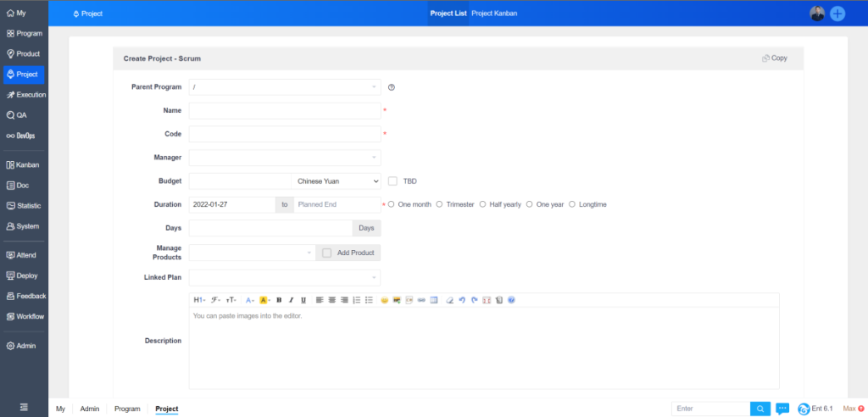Open the chat message bubble icon
The image size is (868, 417).
click(x=782, y=409)
